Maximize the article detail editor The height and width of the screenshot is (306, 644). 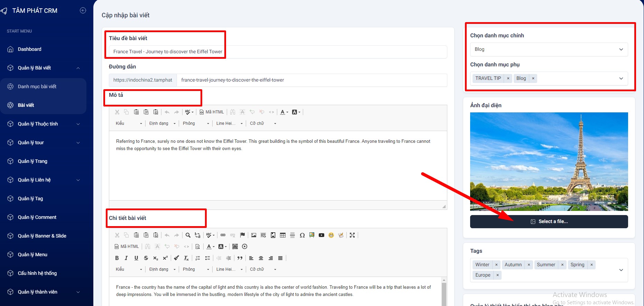[352, 235]
